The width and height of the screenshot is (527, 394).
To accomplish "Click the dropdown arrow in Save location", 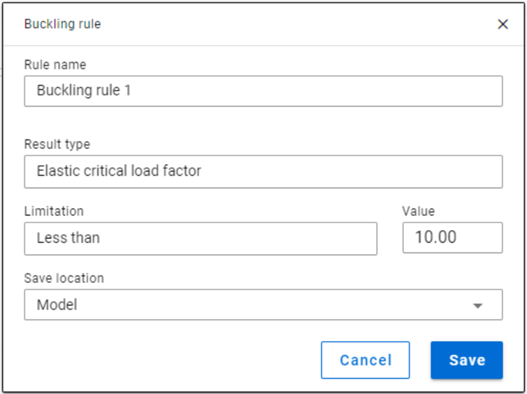I will point(478,305).
